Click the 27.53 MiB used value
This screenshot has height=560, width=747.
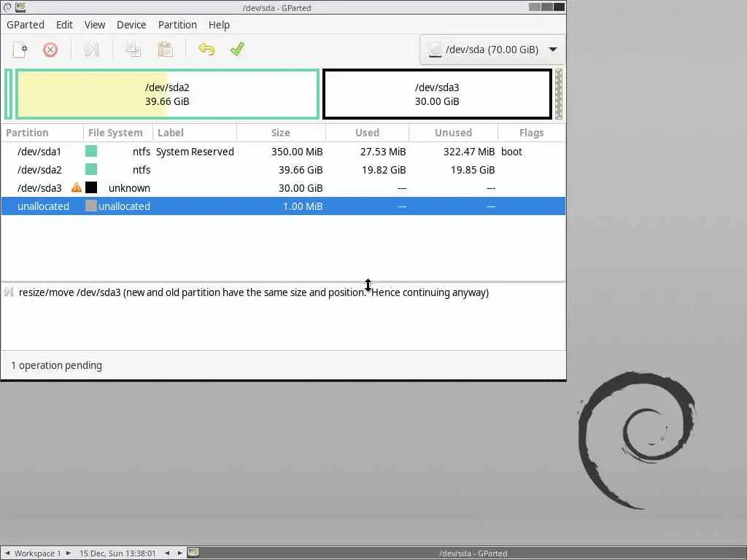coord(383,152)
